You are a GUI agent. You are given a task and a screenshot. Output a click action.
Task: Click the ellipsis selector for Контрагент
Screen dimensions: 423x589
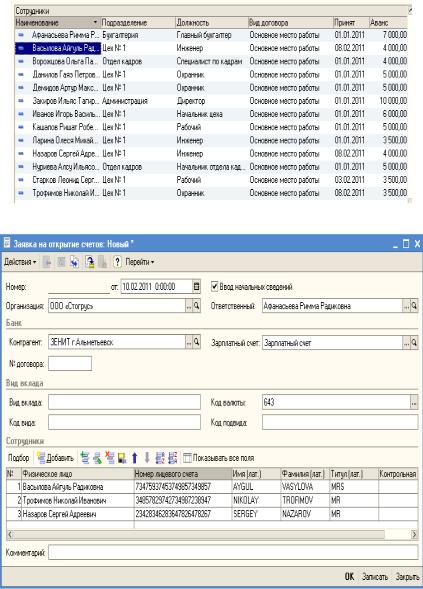pyautogui.click(x=189, y=342)
